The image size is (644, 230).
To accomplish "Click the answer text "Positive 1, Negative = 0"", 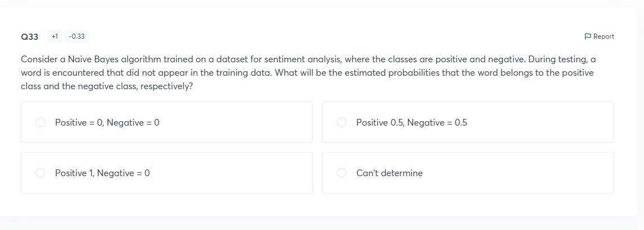I will click(x=102, y=173).
